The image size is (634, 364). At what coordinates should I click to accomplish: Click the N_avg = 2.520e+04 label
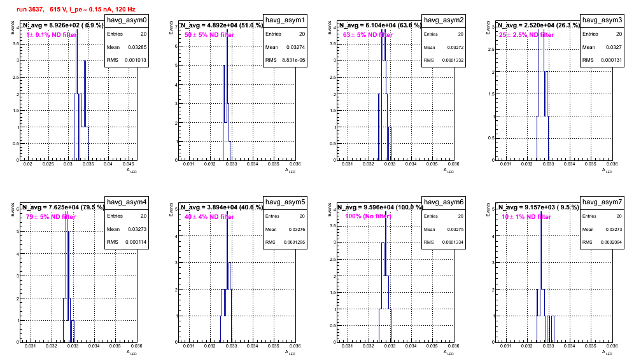[x=539, y=25]
